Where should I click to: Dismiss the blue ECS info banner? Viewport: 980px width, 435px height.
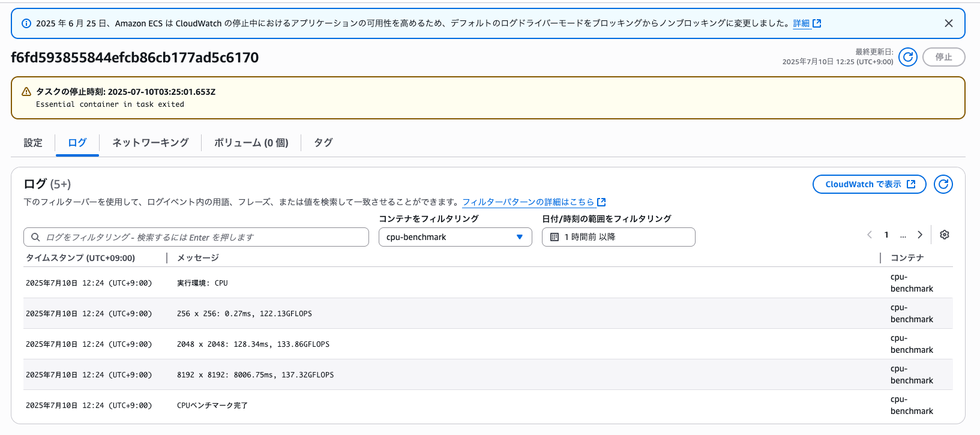[948, 23]
